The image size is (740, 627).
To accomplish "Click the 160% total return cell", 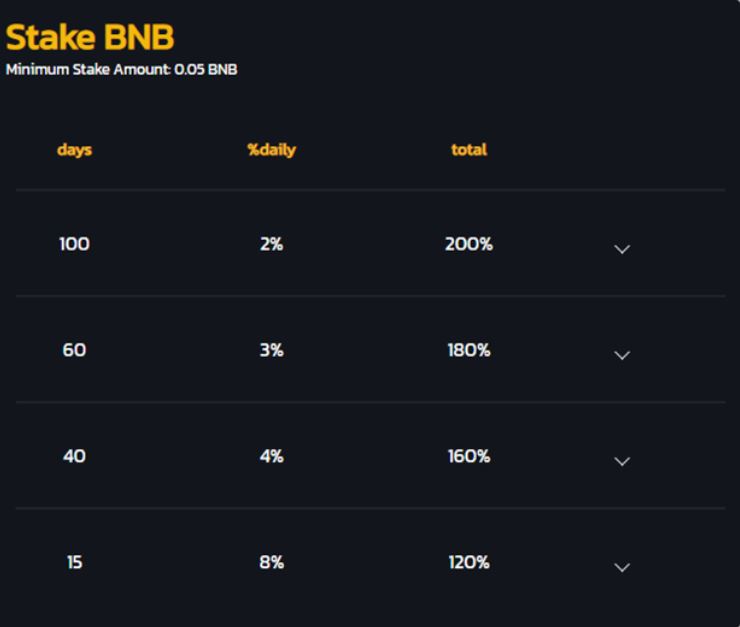I will (x=469, y=456).
